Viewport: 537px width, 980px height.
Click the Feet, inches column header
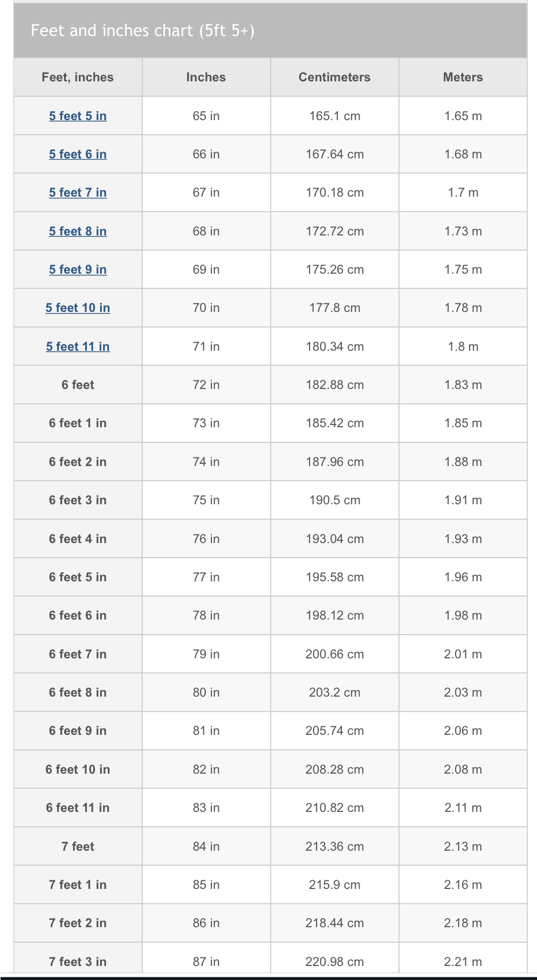[78, 77]
